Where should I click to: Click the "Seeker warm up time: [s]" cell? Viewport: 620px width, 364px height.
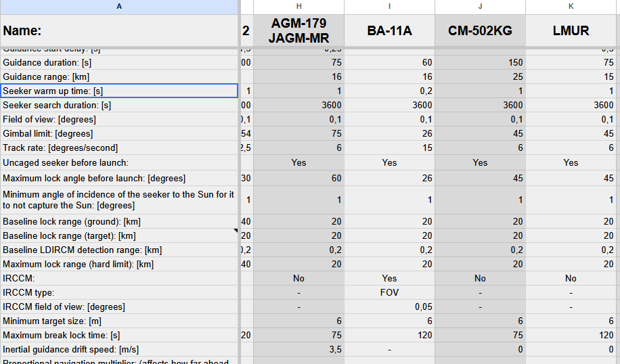pyautogui.click(x=119, y=91)
